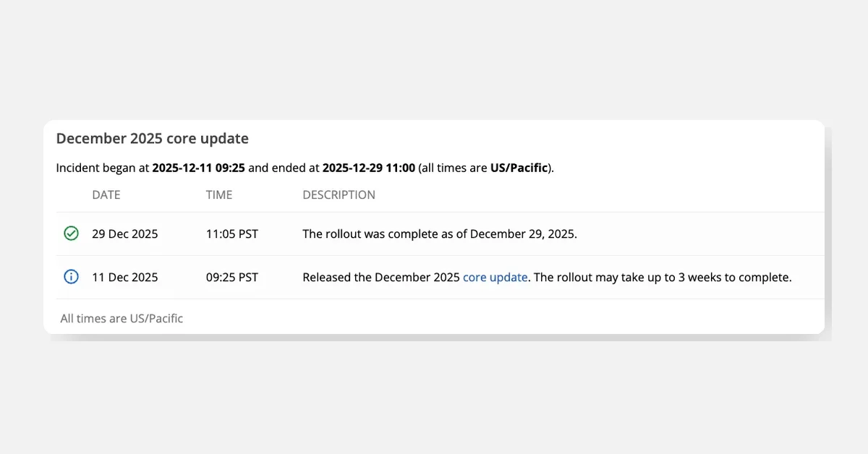Select the 2025-12-29 11:00 end timestamp
Screen dimensions: 868x454
[369, 167]
